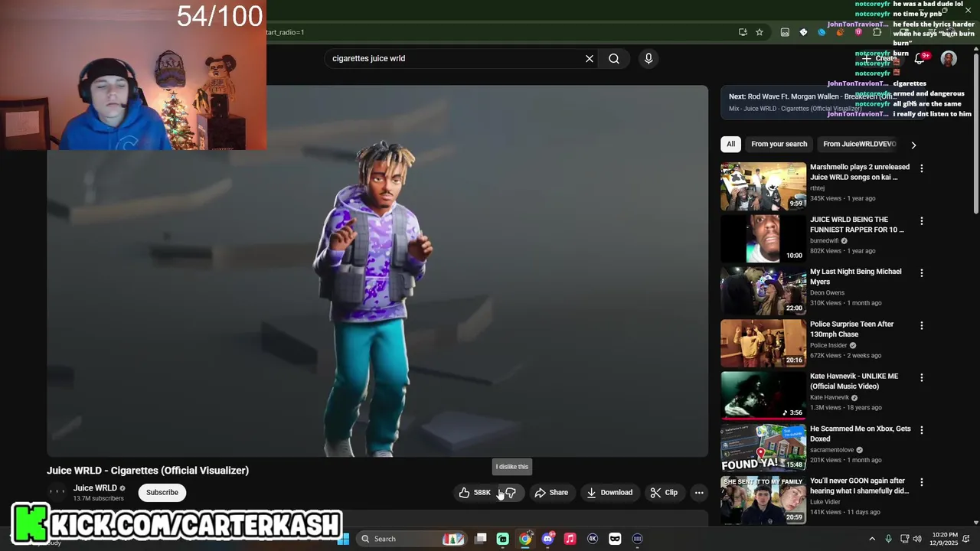Visit the Police Insider channel

(x=828, y=345)
